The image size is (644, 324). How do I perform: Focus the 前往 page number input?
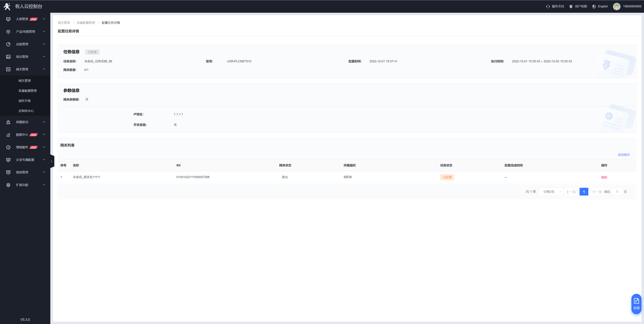(x=617, y=192)
